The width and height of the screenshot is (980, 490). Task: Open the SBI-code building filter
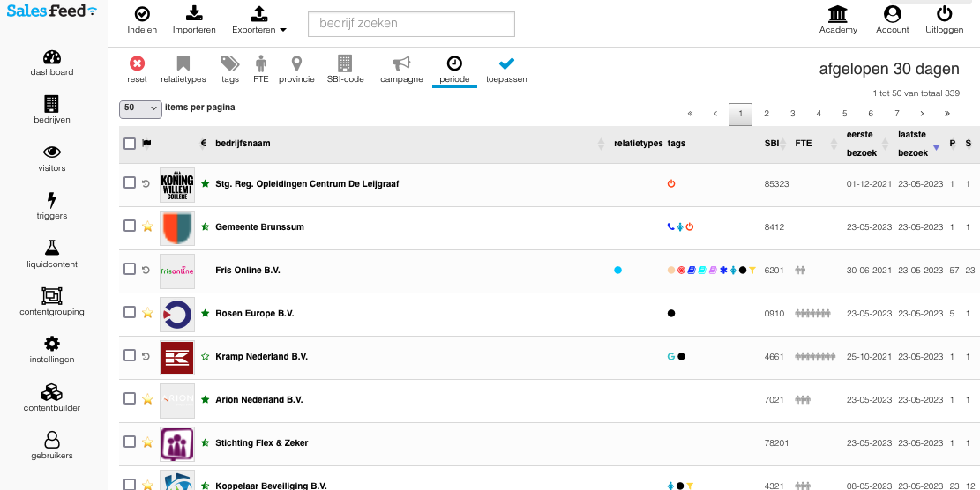(x=345, y=63)
